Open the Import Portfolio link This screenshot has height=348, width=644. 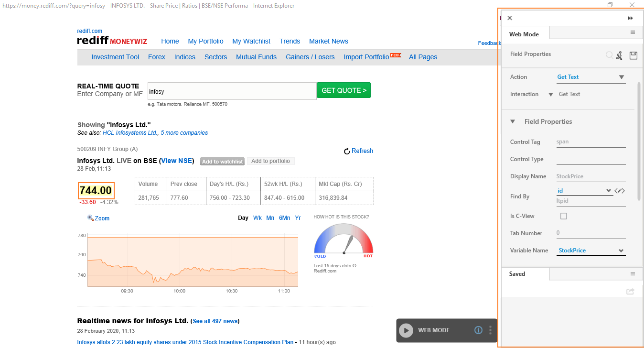tap(366, 57)
